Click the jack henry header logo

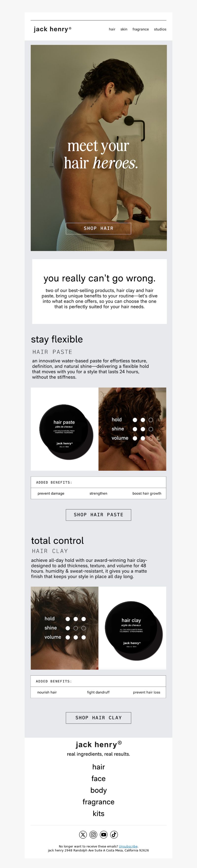[52, 29]
